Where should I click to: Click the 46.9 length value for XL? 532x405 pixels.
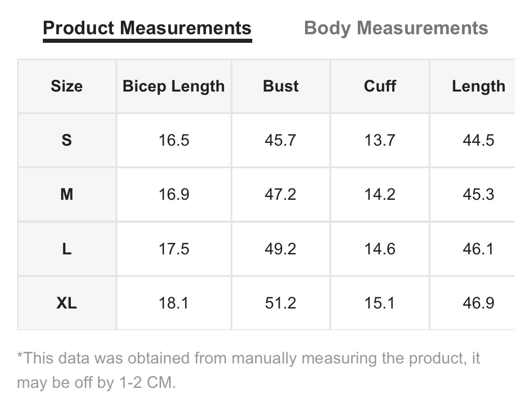pos(478,303)
